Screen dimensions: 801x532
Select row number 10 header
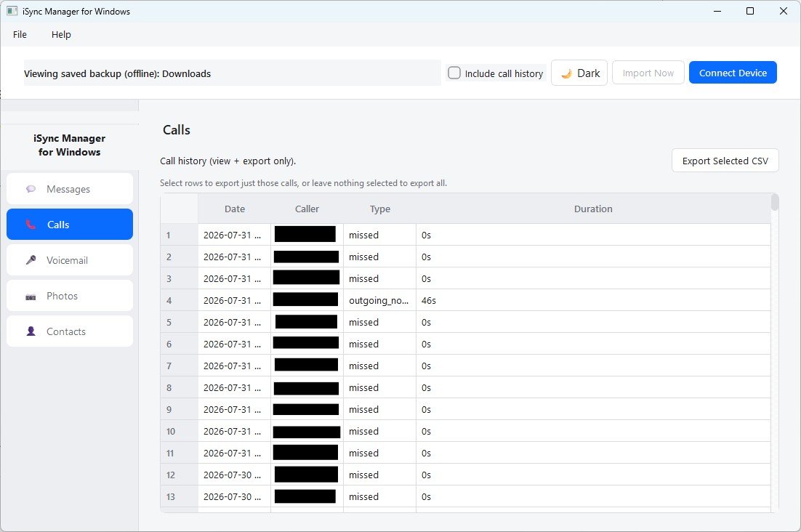(180, 432)
